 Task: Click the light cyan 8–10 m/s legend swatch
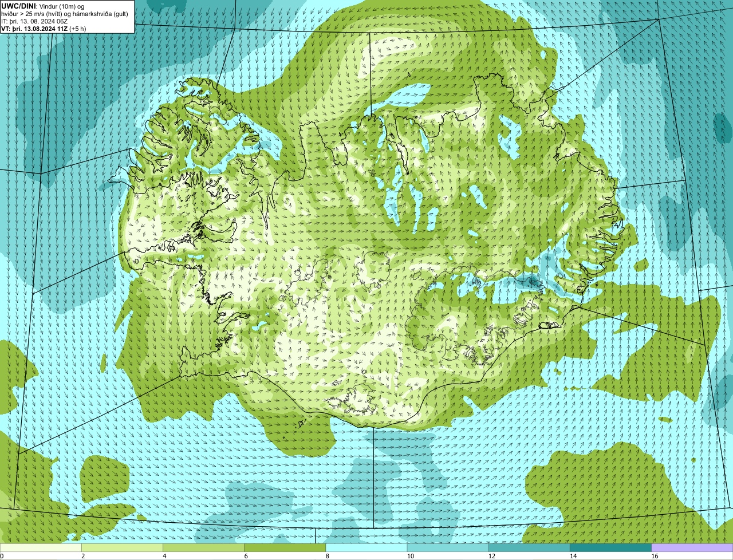[x=366, y=548]
